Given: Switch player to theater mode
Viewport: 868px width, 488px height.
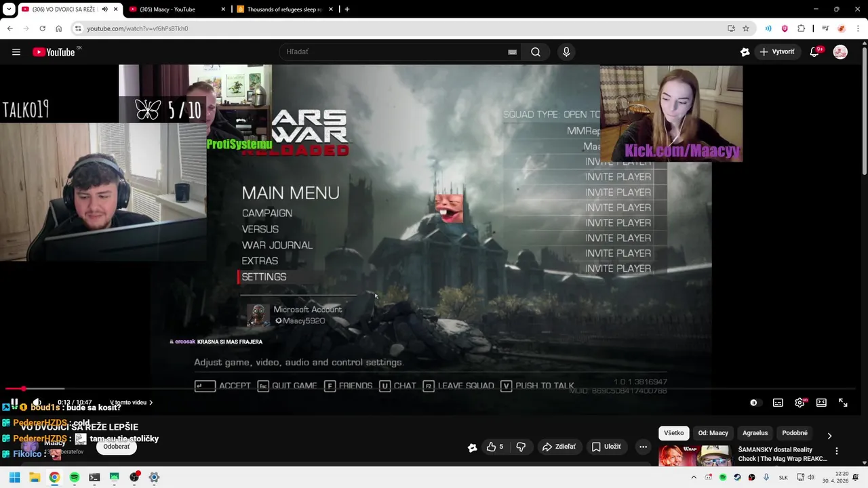Looking at the screenshot, I should tap(821, 403).
